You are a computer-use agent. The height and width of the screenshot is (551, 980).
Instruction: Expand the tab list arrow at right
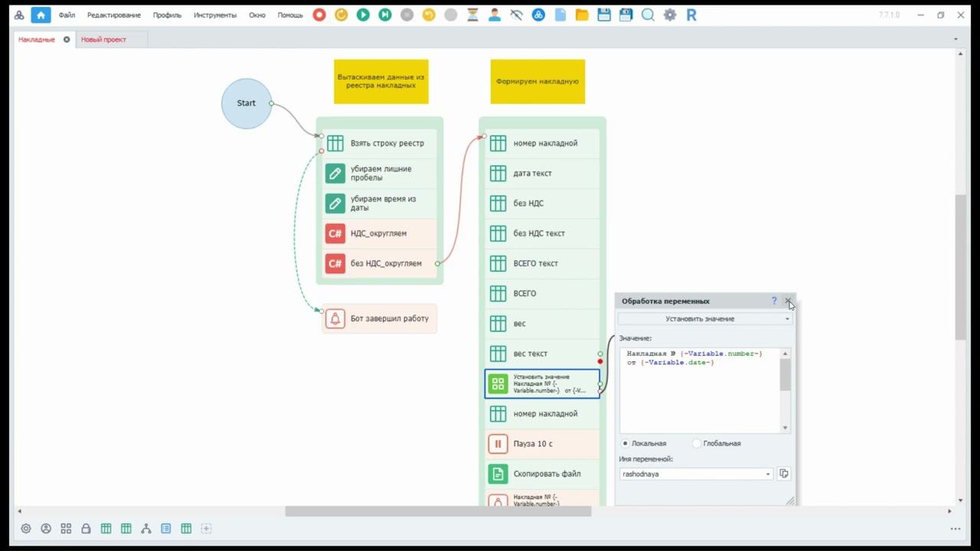955,39
